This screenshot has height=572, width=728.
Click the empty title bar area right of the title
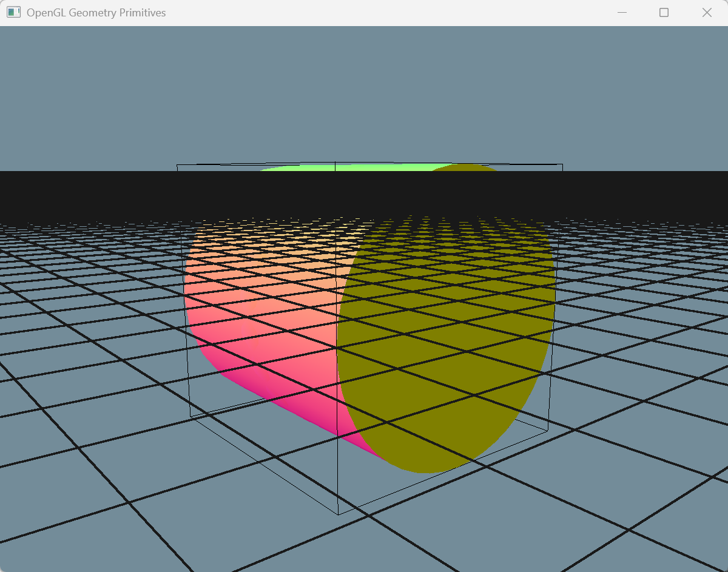[x=394, y=13]
